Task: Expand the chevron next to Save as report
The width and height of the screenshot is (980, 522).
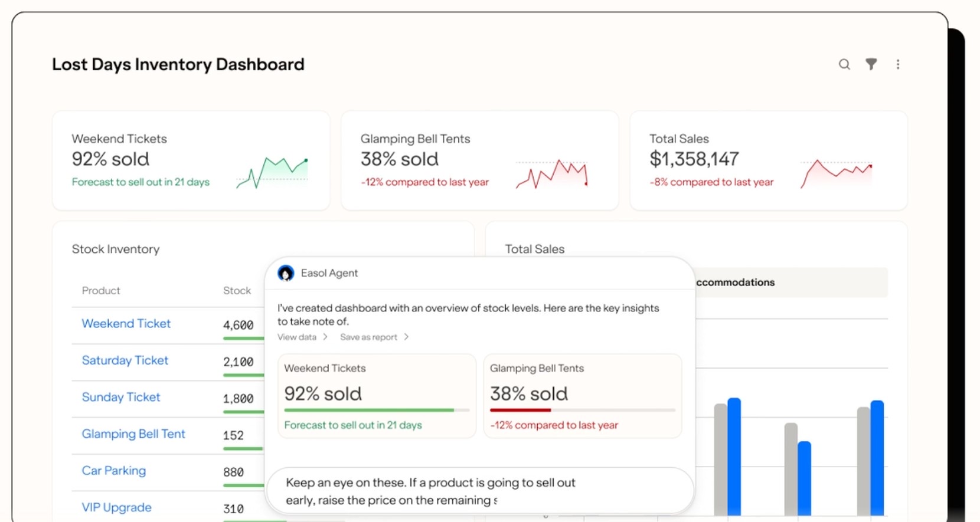Action: 406,337
